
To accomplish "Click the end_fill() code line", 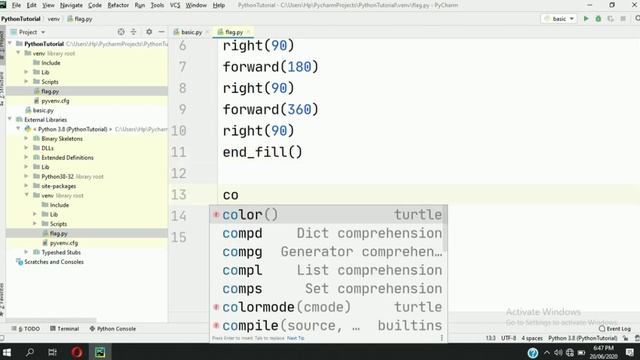I will pyautogui.click(x=262, y=152).
